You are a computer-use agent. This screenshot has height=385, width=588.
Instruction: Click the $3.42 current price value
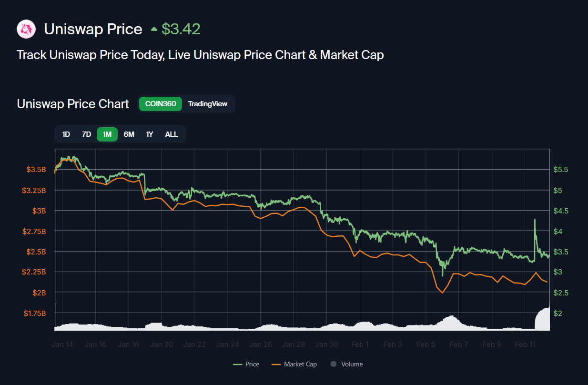(181, 29)
